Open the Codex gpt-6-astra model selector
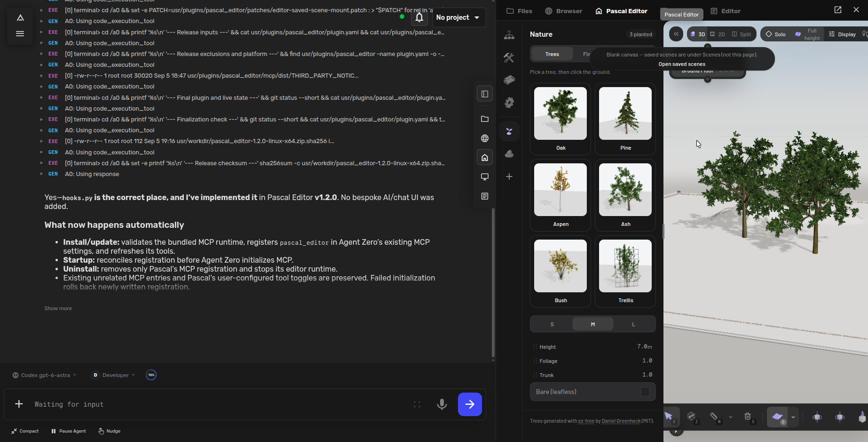This screenshot has height=442, width=868. tap(44, 375)
